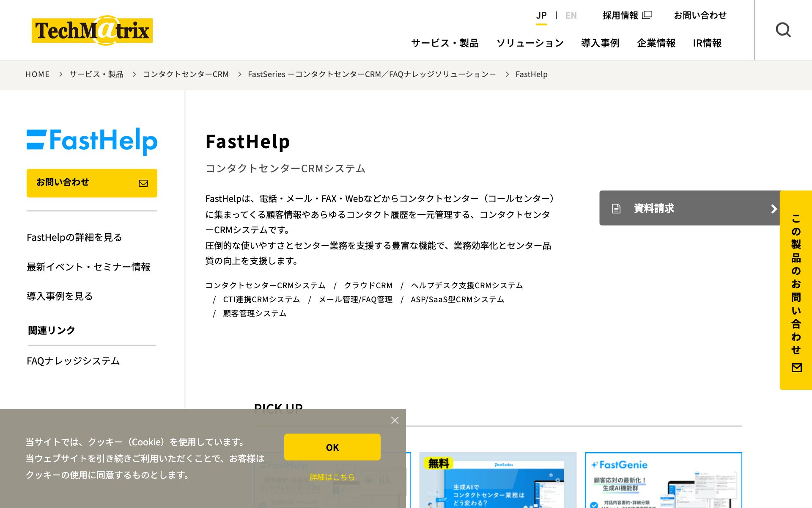Click the 顧客管理システム tag text

point(255,313)
